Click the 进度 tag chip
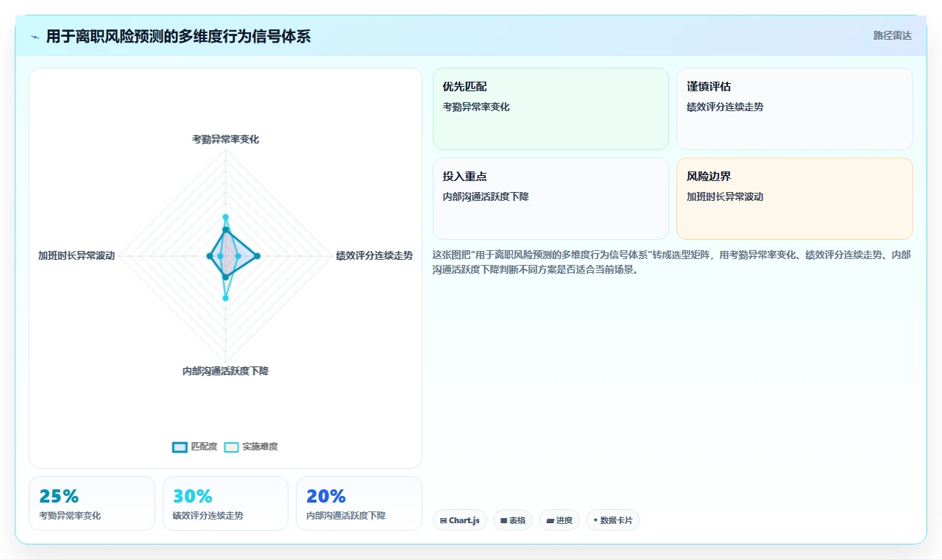The height and width of the screenshot is (560, 942). coord(559,520)
